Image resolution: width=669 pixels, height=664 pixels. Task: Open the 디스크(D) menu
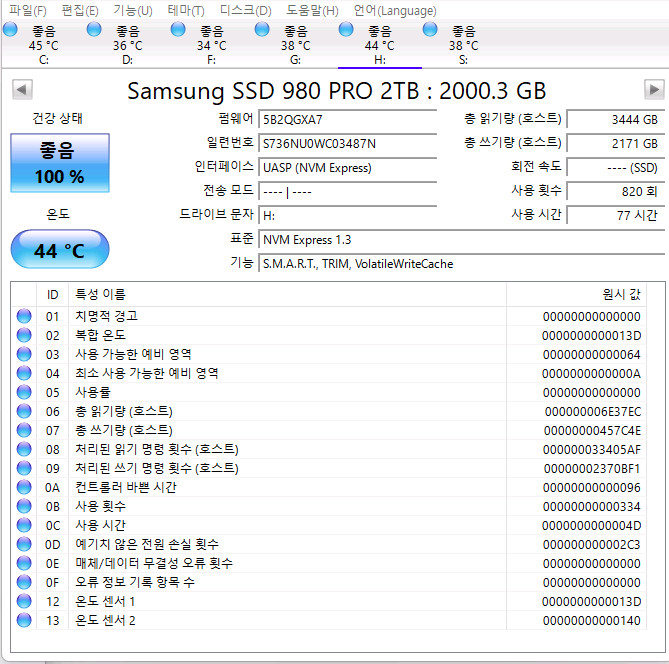[x=245, y=10]
